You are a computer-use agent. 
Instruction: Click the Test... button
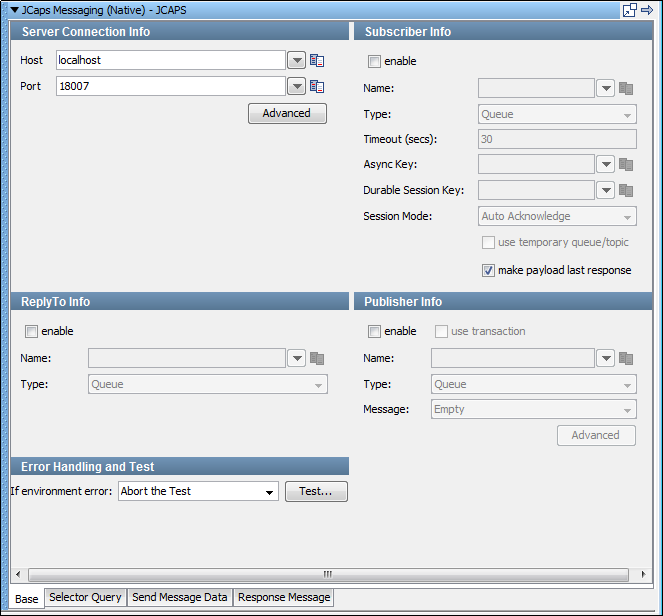[x=316, y=492]
